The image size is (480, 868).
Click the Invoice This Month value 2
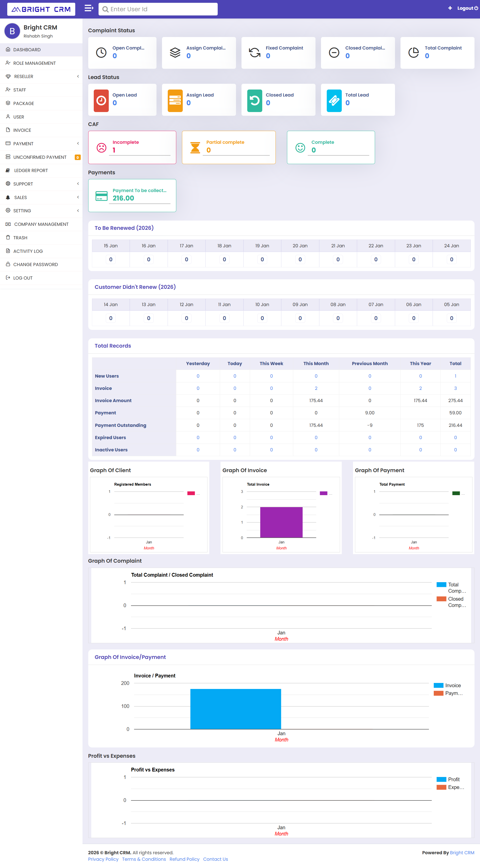coord(315,388)
